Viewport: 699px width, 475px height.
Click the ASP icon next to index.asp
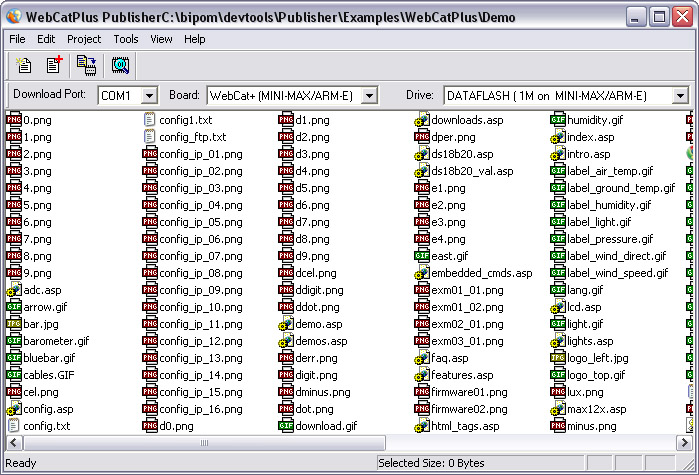[558, 137]
